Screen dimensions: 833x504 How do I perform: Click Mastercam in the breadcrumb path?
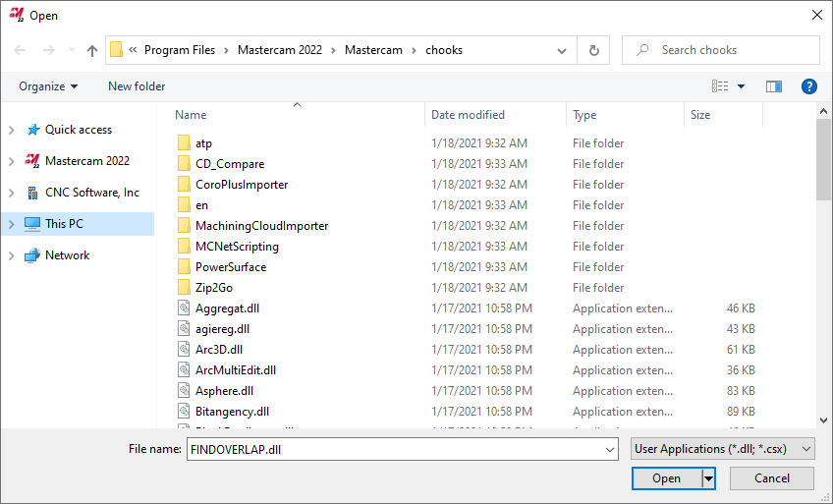point(373,50)
